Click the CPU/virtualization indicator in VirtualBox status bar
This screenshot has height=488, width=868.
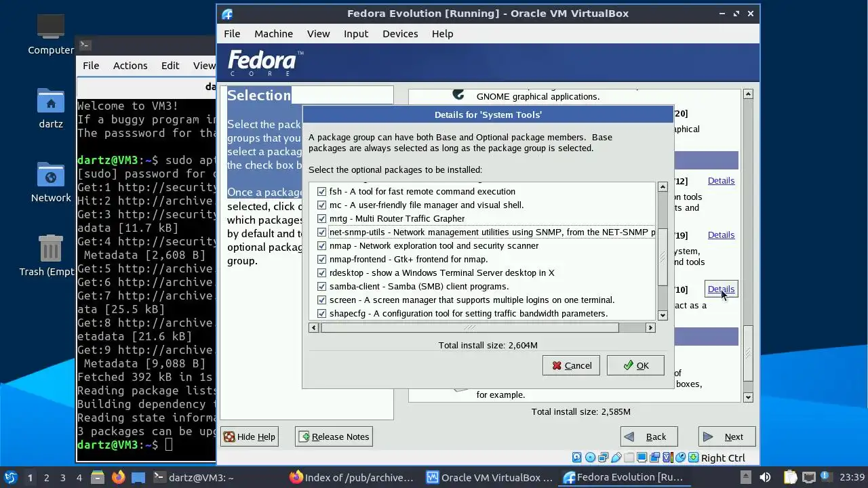click(x=668, y=457)
